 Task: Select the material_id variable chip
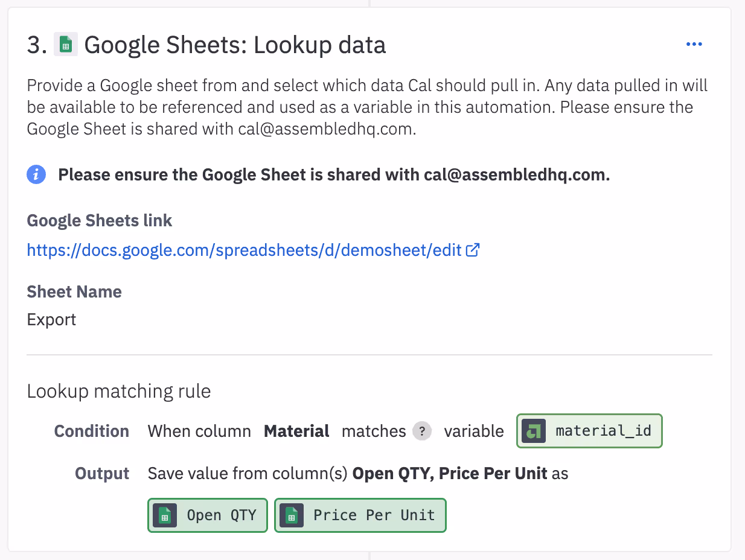click(589, 431)
